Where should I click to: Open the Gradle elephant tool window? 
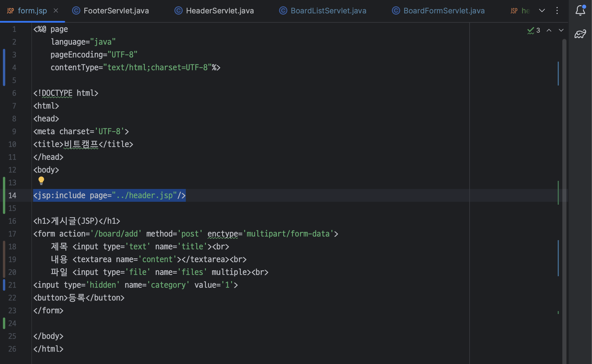point(580,34)
